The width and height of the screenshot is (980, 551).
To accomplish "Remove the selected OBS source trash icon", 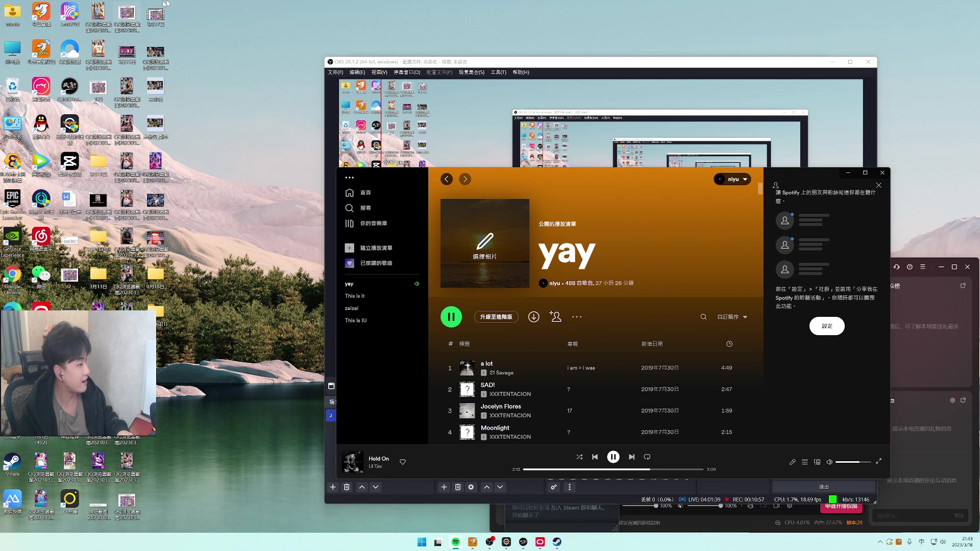I will tap(458, 487).
